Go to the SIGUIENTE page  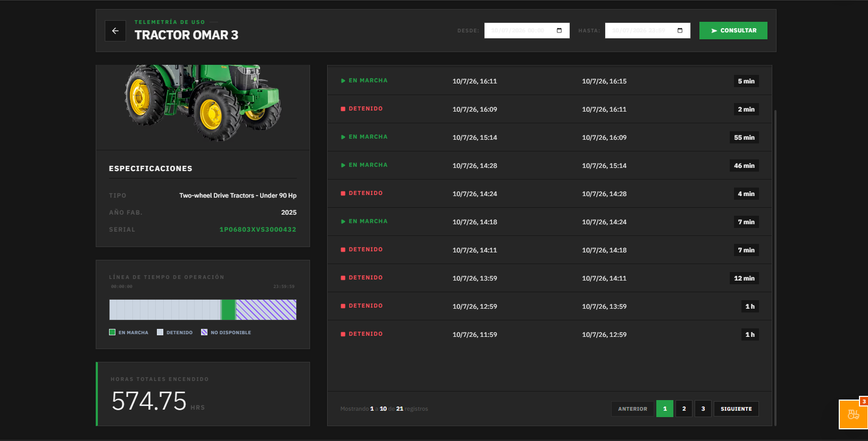[736, 409]
